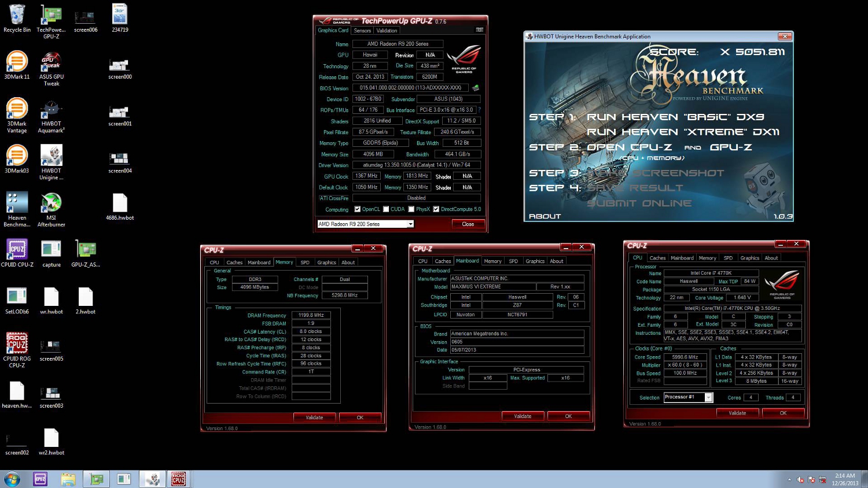The width and height of the screenshot is (868, 488).
Task: Click Submit Online in HWBOT Heaven
Action: click(639, 204)
